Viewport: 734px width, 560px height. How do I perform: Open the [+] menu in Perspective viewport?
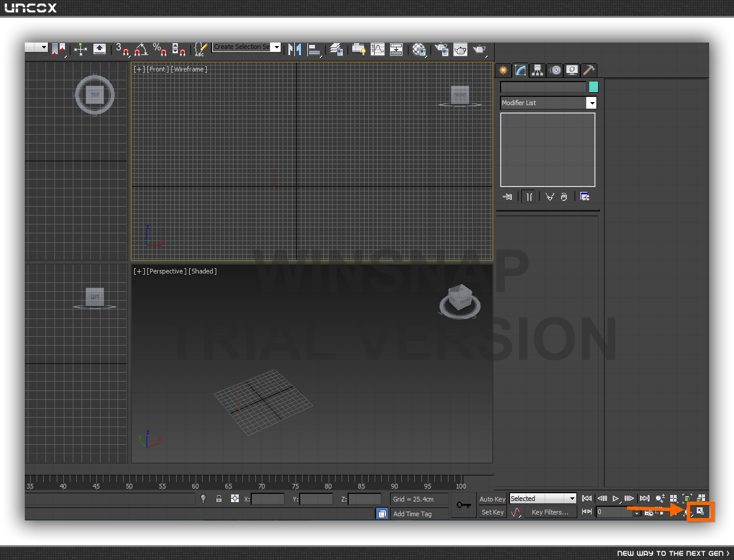(139, 271)
